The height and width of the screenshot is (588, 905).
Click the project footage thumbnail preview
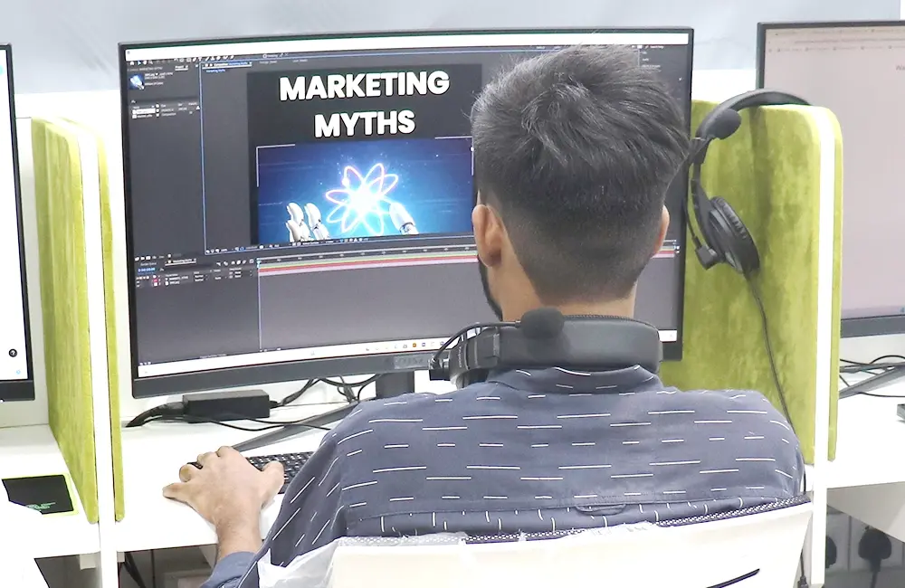tap(138, 81)
